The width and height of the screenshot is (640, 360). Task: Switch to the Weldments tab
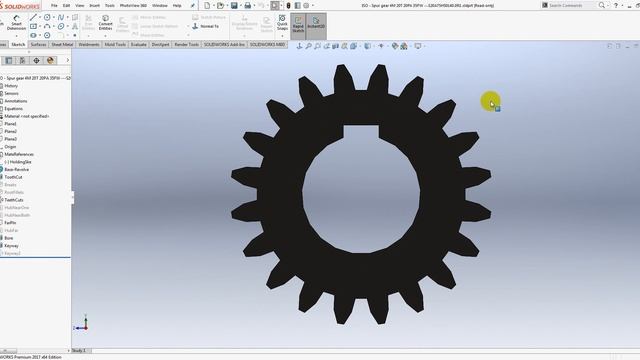(x=89, y=44)
